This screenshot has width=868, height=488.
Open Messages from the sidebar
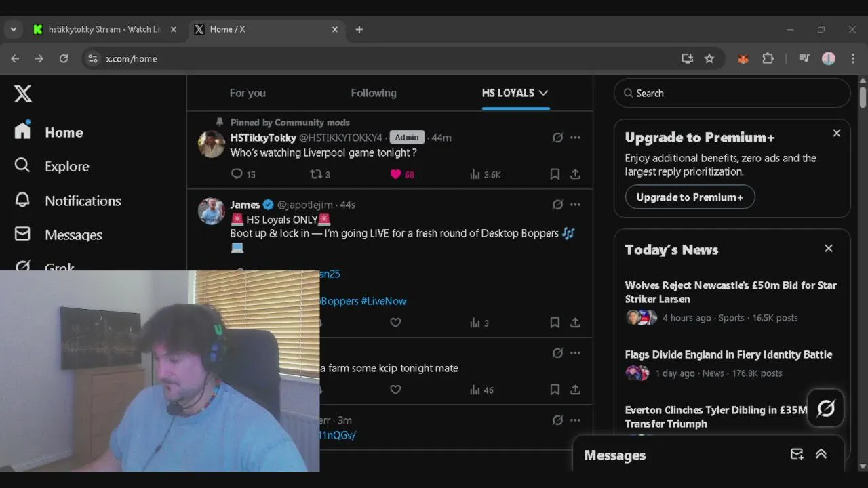[x=58, y=235]
